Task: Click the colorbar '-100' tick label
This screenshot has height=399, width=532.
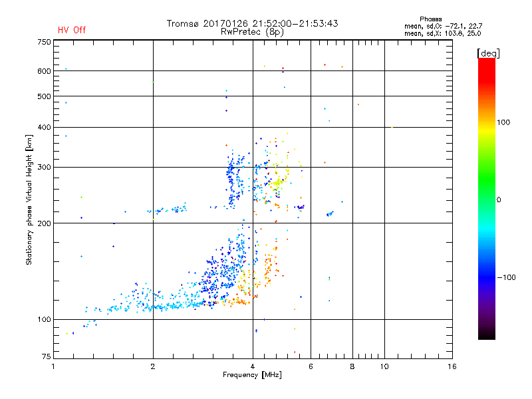Action: click(507, 277)
